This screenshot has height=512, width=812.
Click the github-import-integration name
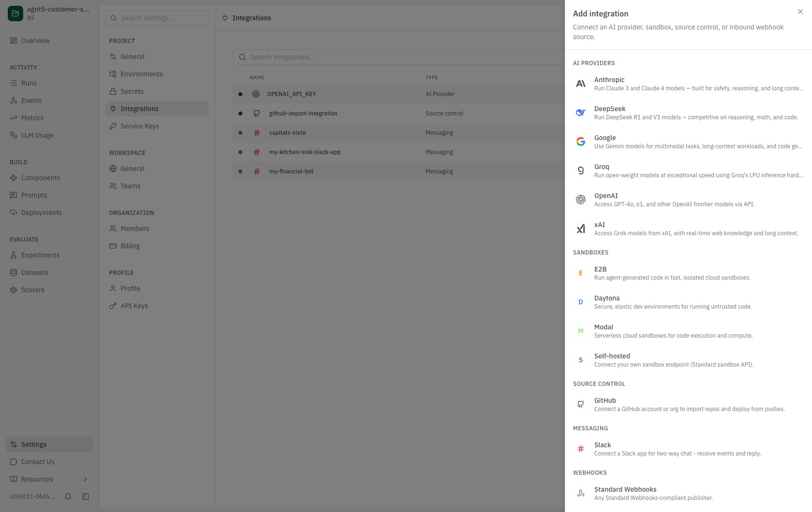pyautogui.click(x=303, y=114)
